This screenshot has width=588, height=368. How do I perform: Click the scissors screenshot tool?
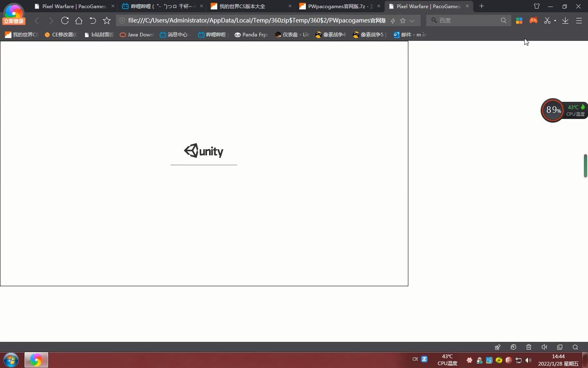coord(548,20)
